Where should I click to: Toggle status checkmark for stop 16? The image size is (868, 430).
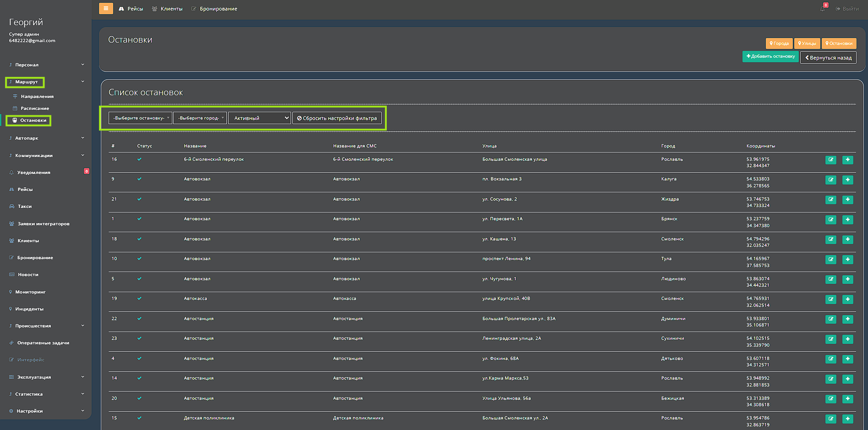(x=139, y=159)
